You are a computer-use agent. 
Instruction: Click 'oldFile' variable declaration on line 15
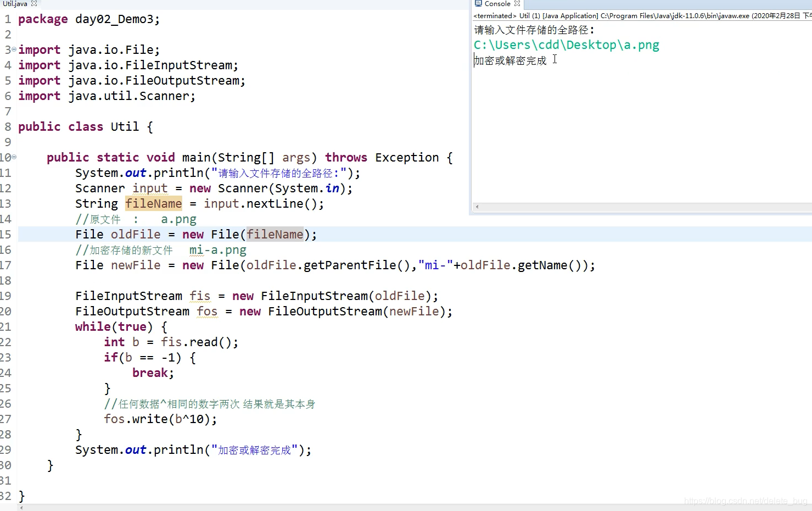point(136,235)
